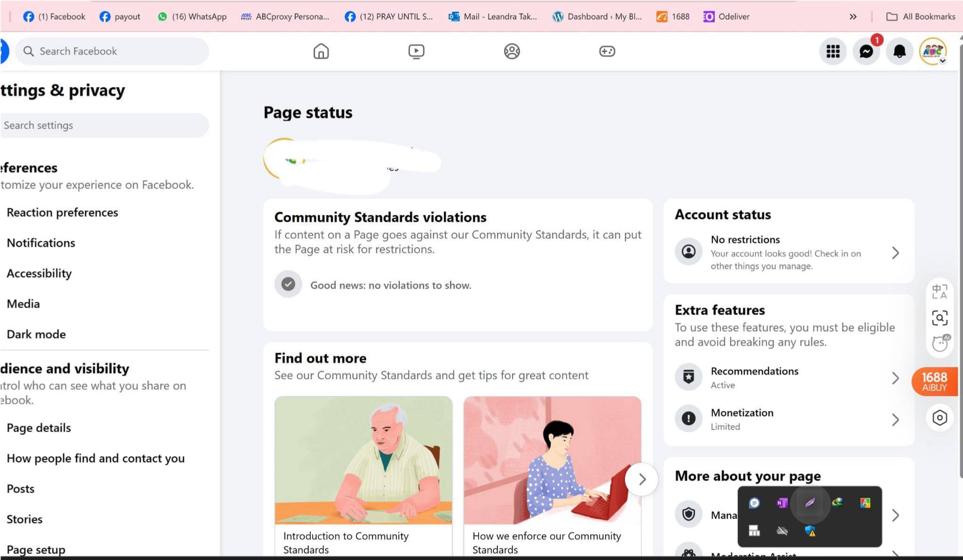This screenshot has height=560, width=963.
Task: Open Accessibility settings
Action: (x=39, y=273)
